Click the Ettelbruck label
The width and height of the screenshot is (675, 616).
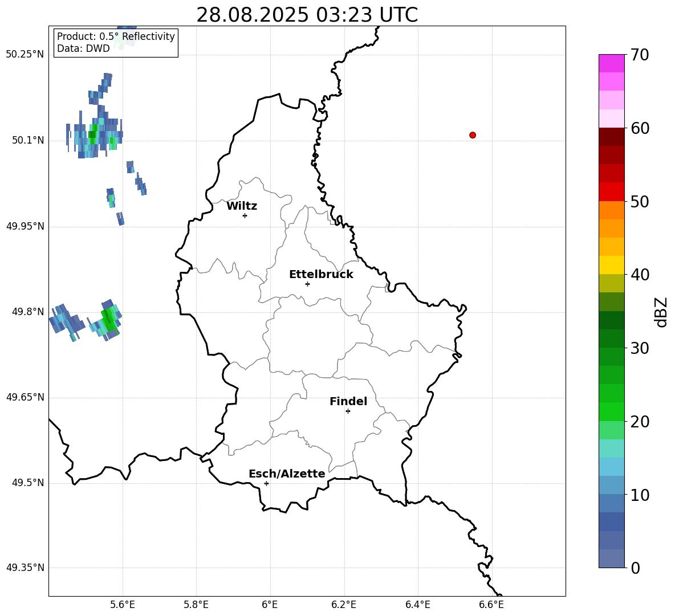(x=321, y=275)
